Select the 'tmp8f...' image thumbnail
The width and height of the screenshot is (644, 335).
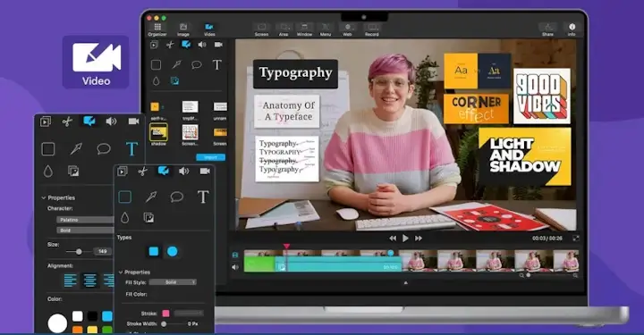190,107
